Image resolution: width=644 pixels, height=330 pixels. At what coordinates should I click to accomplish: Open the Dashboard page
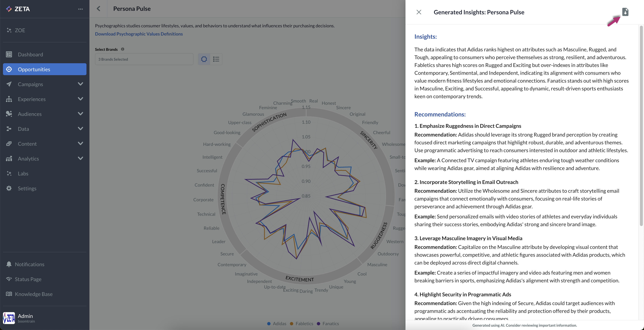(30, 55)
